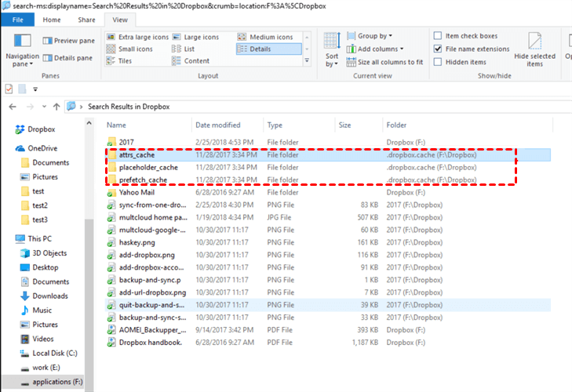The width and height of the screenshot is (572, 392).
Task: Click Size all columns to fit
Action: (384, 62)
